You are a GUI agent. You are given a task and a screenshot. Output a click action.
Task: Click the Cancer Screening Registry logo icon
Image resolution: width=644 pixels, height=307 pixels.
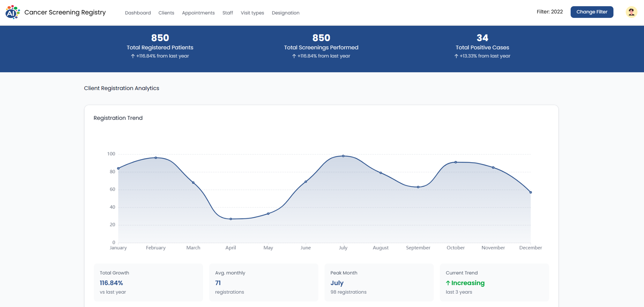[x=13, y=12]
